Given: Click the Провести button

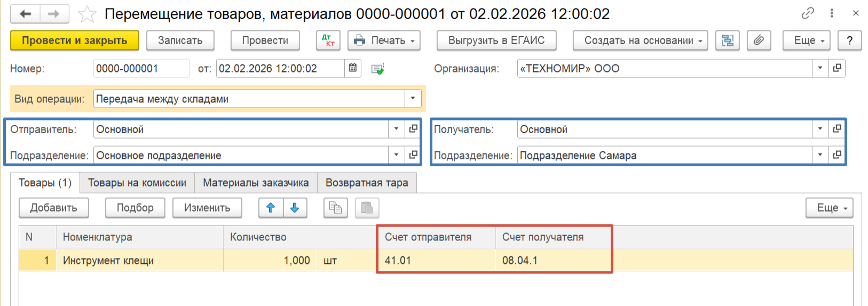Looking at the screenshot, I should pyautogui.click(x=265, y=41).
